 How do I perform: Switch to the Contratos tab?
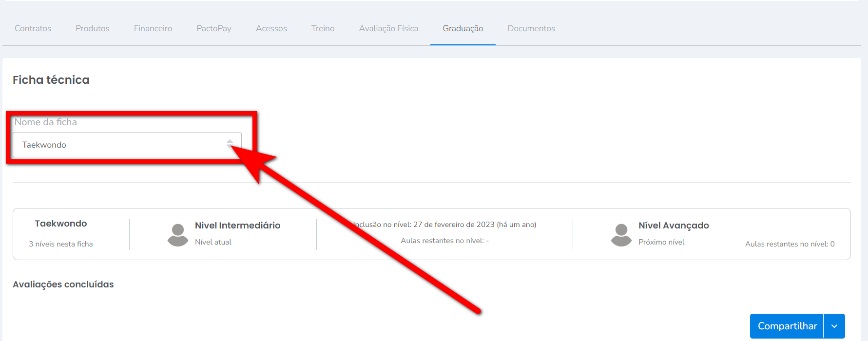(33, 28)
